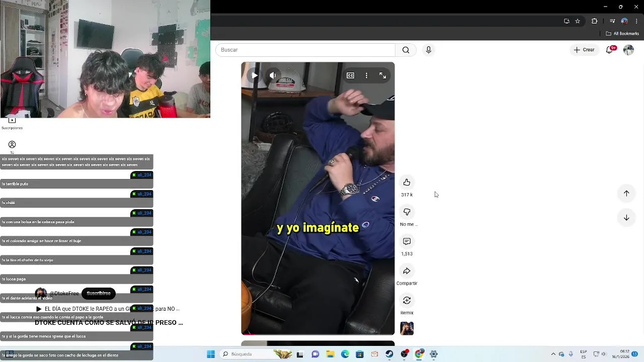Click Suscribirse on the DtokeFree channel
The width and height of the screenshot is (644, 362).
tap(99, 293)
